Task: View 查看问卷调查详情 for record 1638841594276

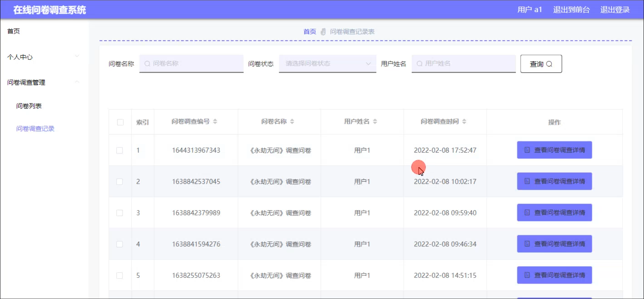Action: tap(555, 244)
